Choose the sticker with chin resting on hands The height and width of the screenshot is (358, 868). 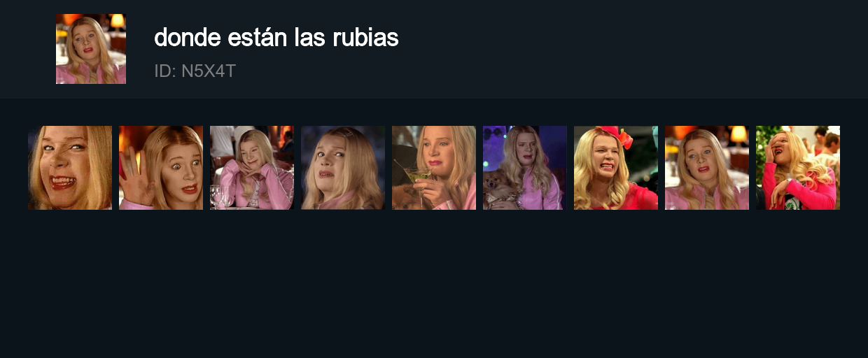pyautogui.click(x=252, y=168)
